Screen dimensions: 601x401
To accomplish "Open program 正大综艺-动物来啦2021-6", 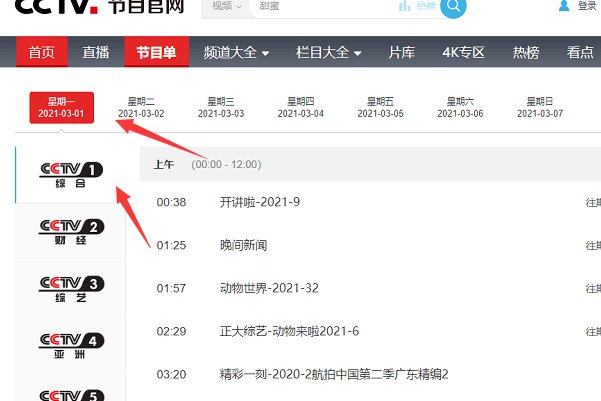I will 289,331.
